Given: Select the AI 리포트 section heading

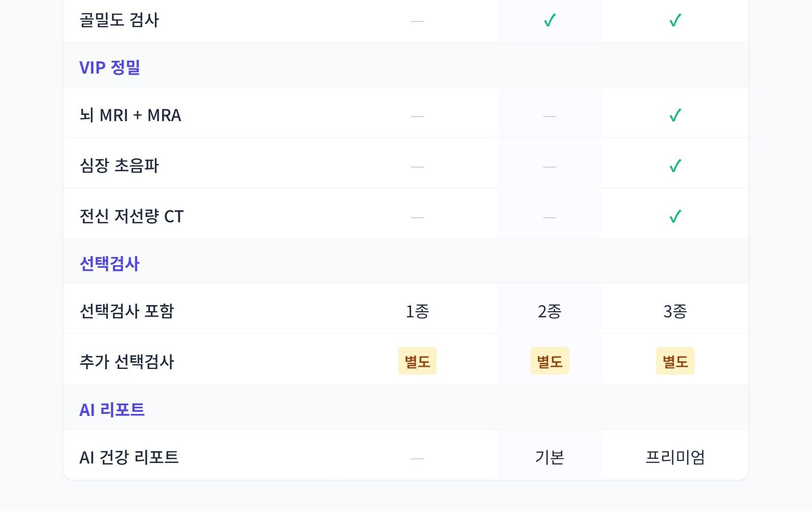Looking at the screenshot, I should [x=112, y=410].
